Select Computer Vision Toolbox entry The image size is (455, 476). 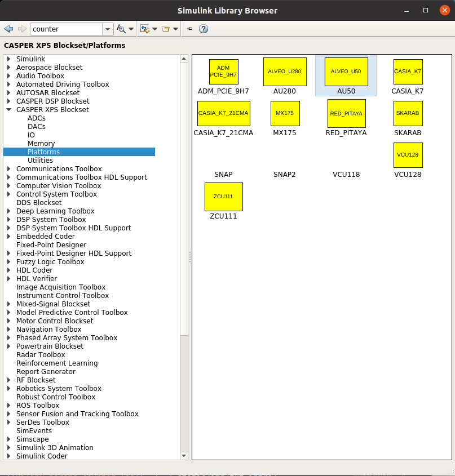(x=59, y=185)
